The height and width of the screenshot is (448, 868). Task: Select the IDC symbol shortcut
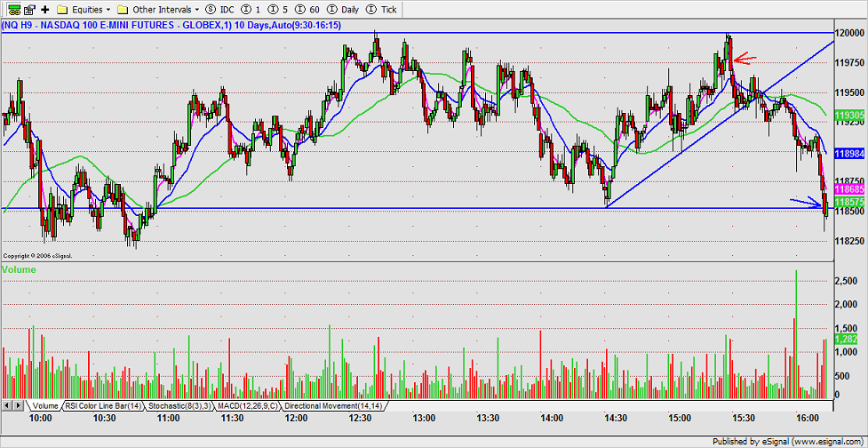pyautogui.click(x=219, y=10)
